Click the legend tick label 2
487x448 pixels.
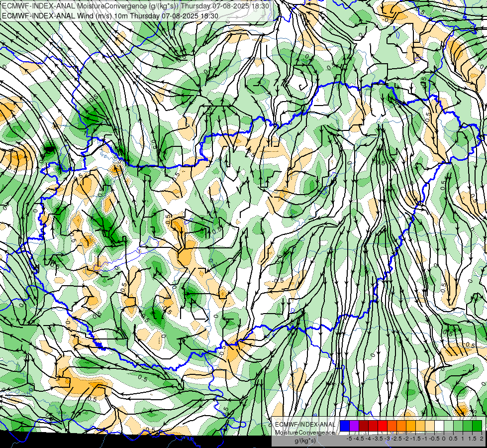(x=482, y=439)
